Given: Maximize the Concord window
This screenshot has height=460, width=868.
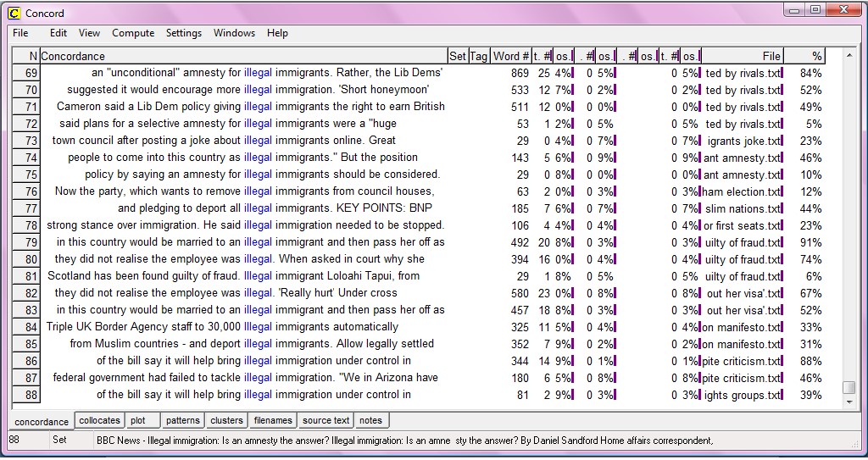Looking at the screenshot, I should (x=815, y=10).
